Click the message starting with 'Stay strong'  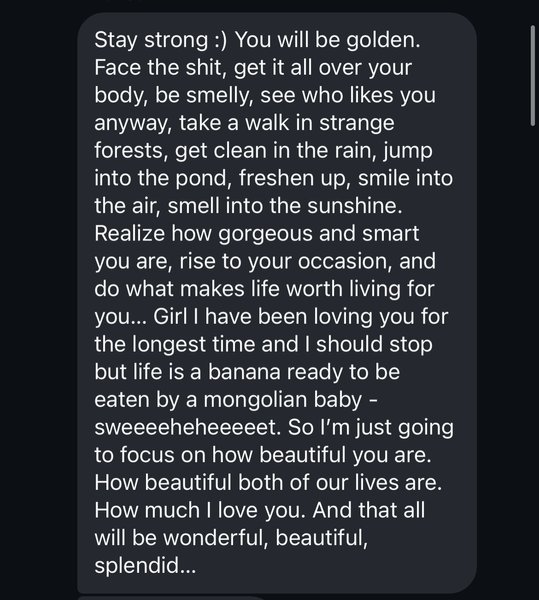click(x=277, y=303)
